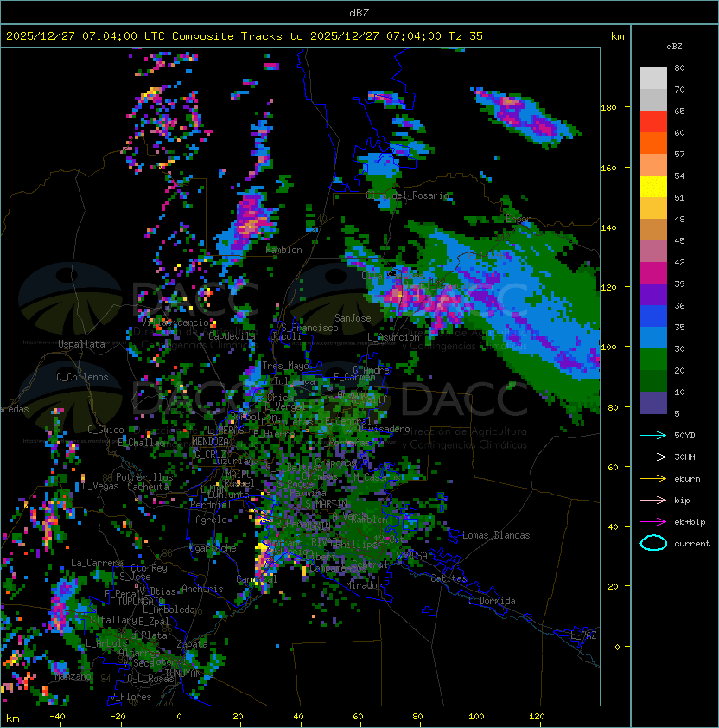
Task: Click the 80 dBZ scale value
Action: click(679, 67)
